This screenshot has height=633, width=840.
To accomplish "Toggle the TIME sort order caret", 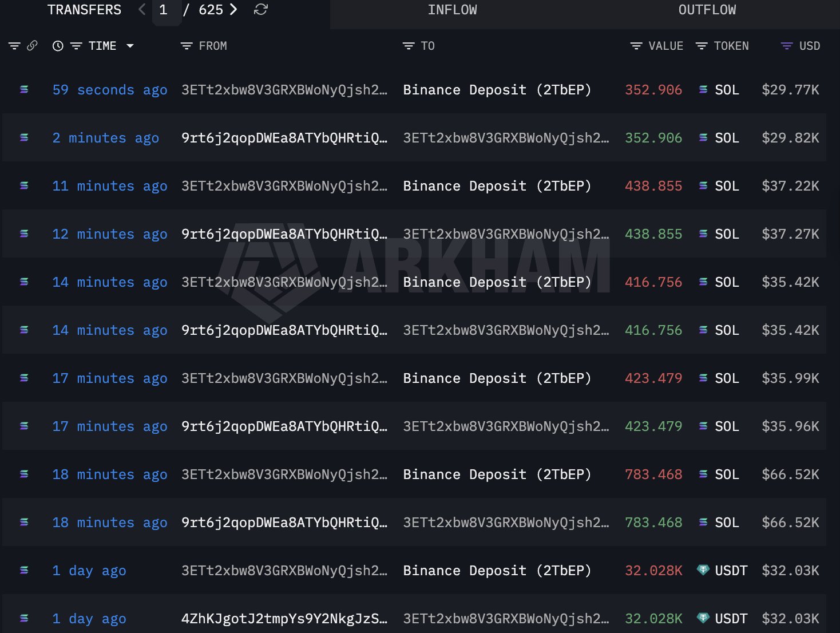I will coord(130,46).
